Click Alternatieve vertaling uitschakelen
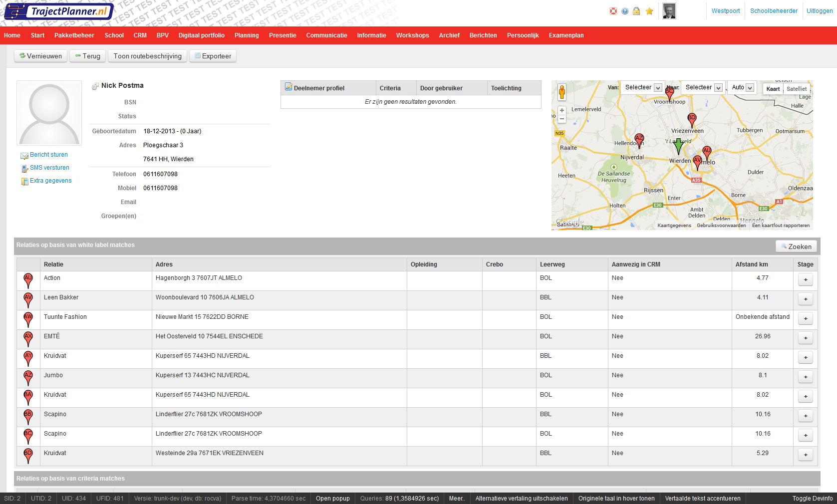 tap(522, 499)
